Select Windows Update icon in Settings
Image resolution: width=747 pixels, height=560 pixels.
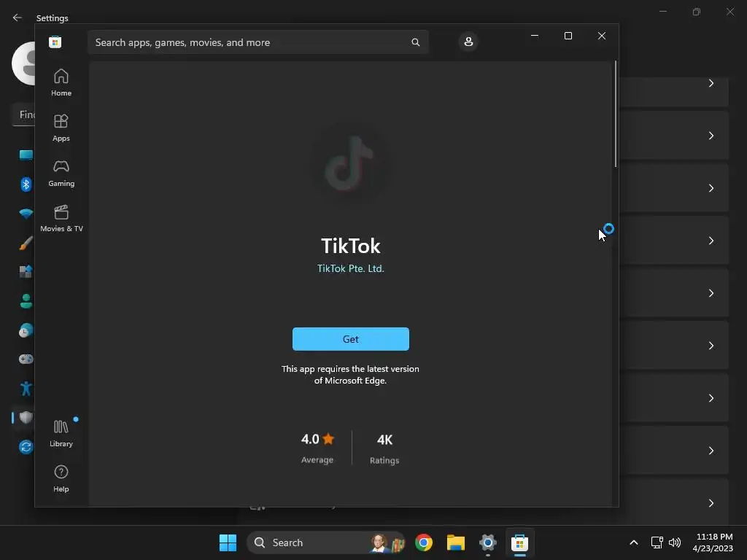pos(26,447)
